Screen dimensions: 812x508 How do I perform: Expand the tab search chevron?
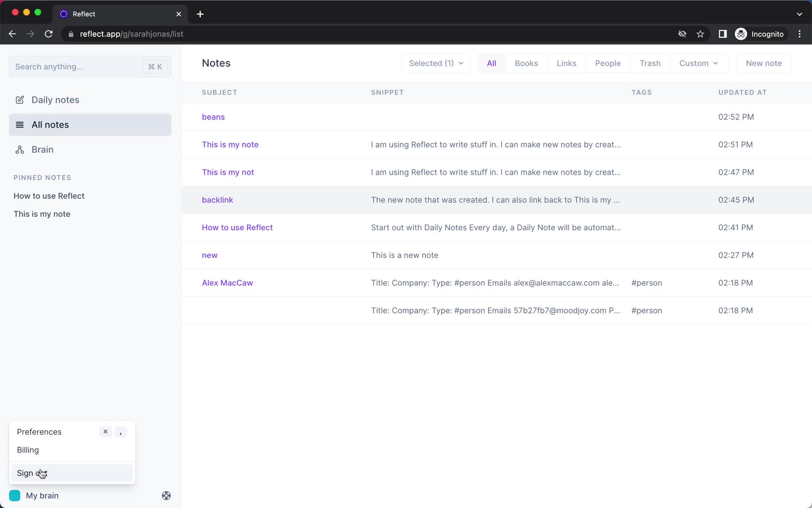coord(799,14)
